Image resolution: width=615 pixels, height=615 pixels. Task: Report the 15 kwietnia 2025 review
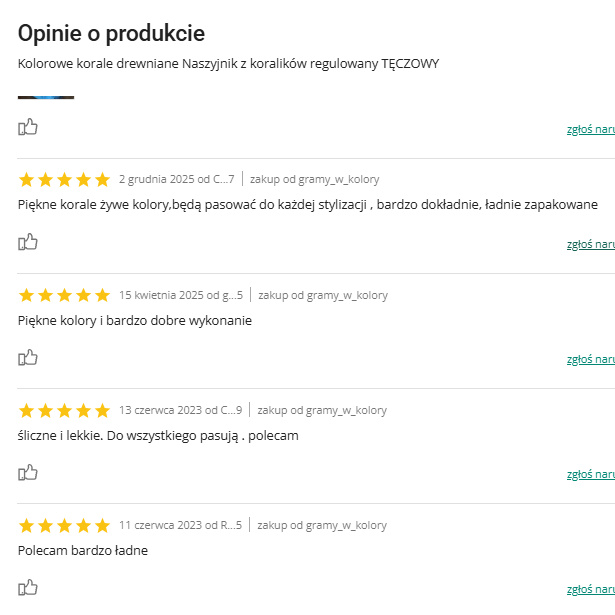590,359
